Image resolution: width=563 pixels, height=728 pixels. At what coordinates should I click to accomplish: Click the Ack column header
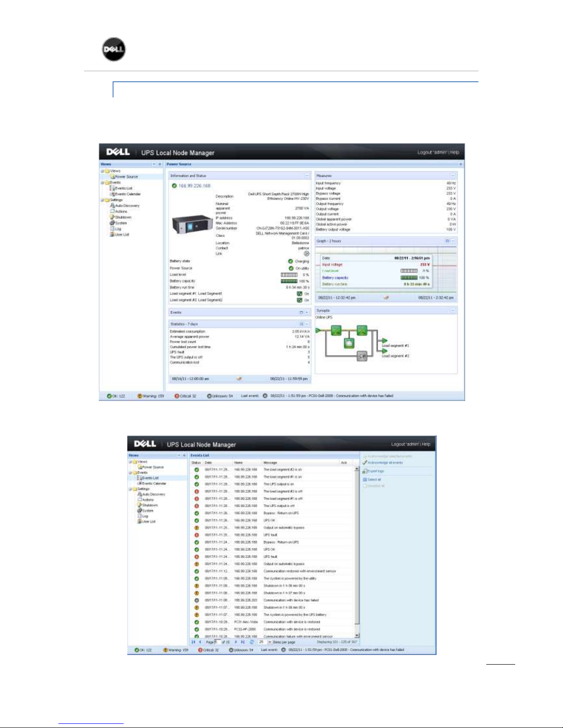point(344,463)
